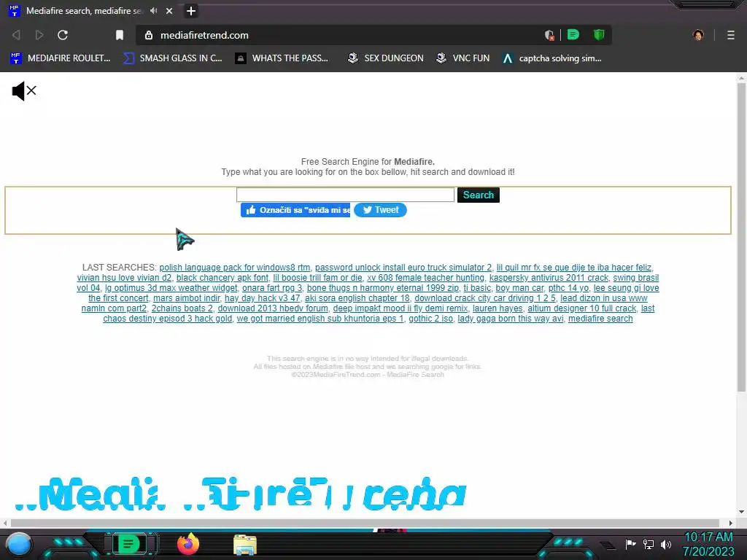Click the green shield extension icon
This screenshot has width=747, height=560.
pyautogui.click(x=599, y=35)
